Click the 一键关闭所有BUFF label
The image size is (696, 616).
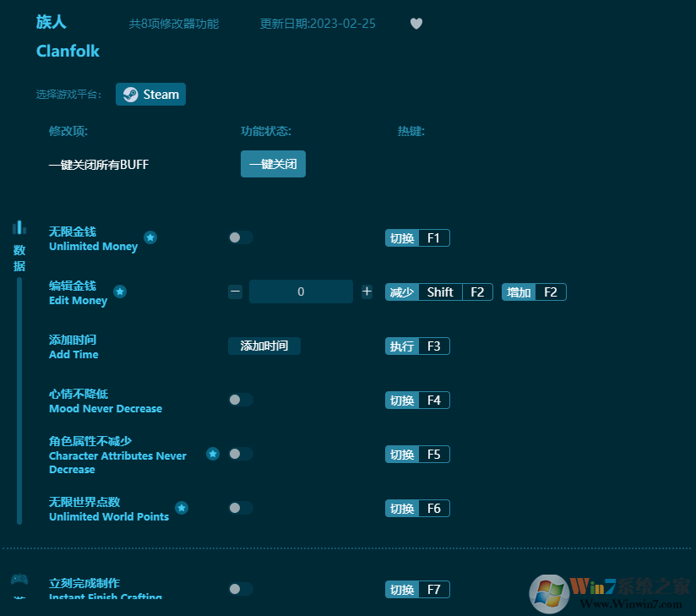click(99, 165)
